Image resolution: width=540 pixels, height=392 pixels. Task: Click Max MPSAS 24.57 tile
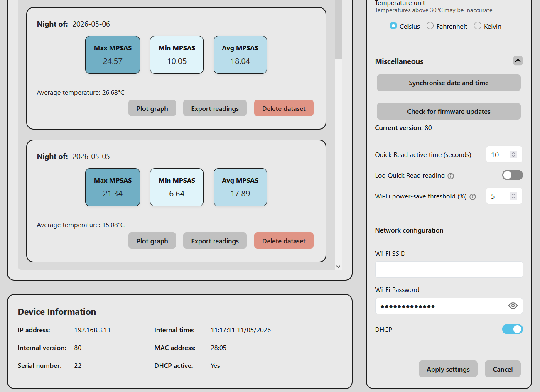point(113,55)
